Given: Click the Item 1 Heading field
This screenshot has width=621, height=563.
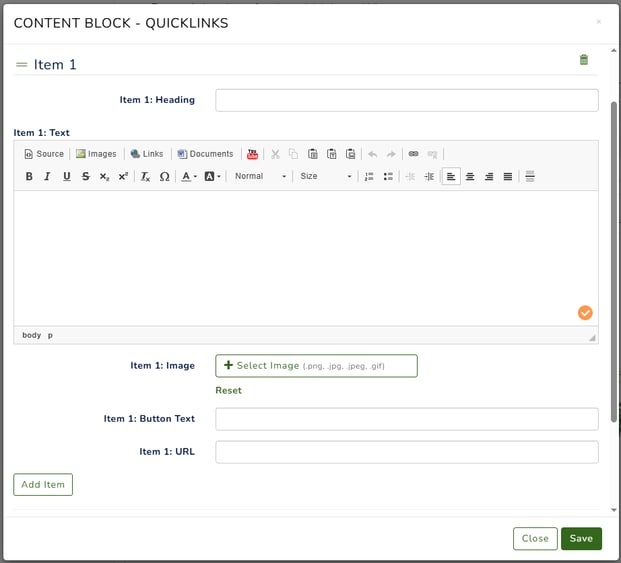Looking at the screenshot, I should pyautogui.click(x=406, y=100).
